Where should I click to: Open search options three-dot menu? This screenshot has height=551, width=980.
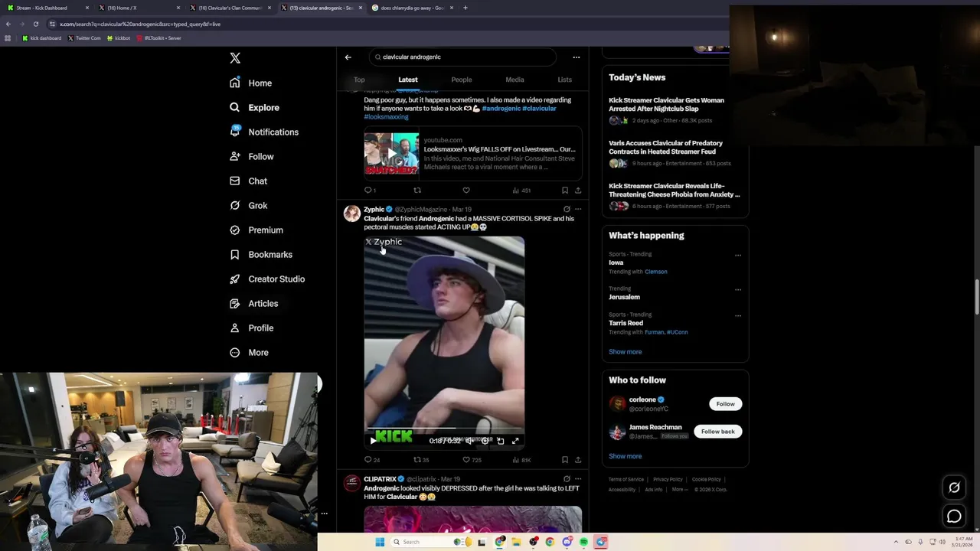(x=577, y=57)
